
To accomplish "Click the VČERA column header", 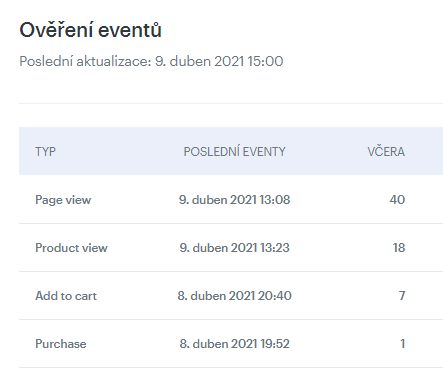I will pyautogui.click(x=386, y=152).
